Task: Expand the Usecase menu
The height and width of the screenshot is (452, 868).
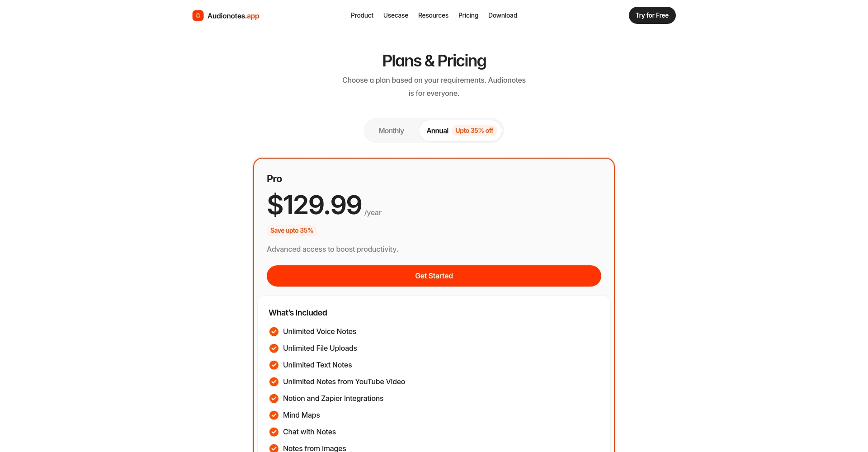Action: pyautogui.click(x=396, y=15)
